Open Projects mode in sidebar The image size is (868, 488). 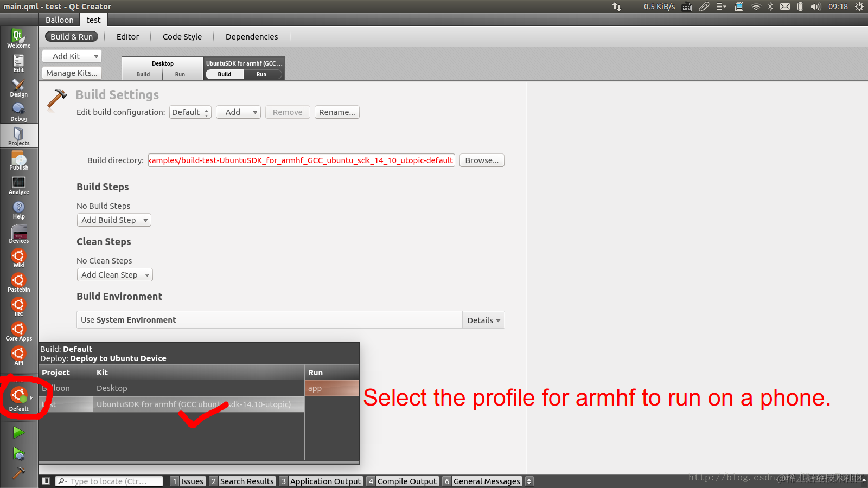click(x=19, y=136)
